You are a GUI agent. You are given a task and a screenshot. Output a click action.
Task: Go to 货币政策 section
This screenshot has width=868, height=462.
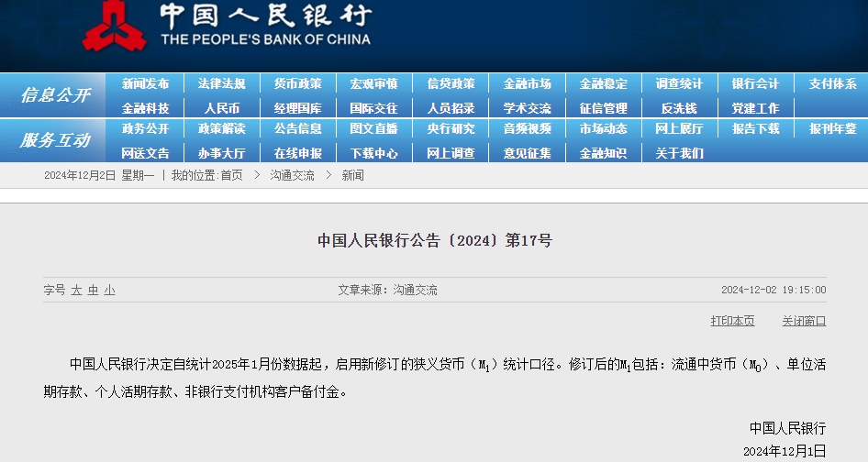(x=298, y=84)
